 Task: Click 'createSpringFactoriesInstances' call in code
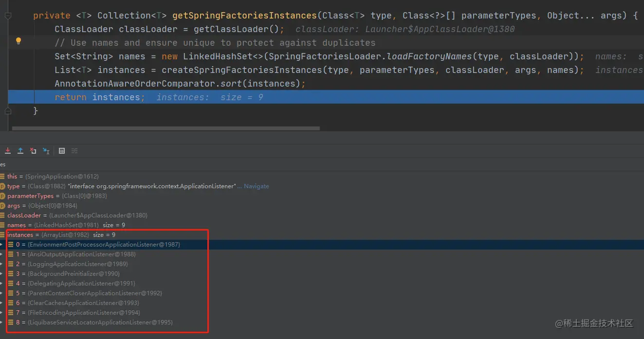(242, 70)
